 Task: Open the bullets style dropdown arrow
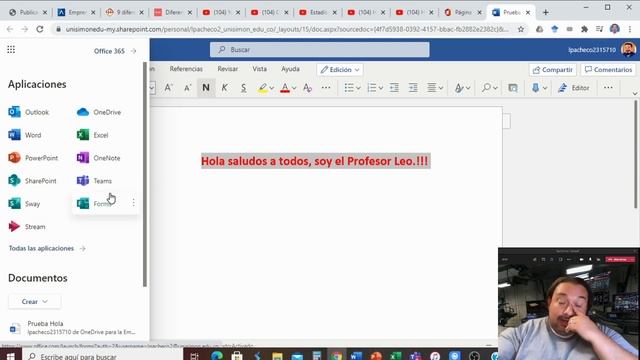358,88
